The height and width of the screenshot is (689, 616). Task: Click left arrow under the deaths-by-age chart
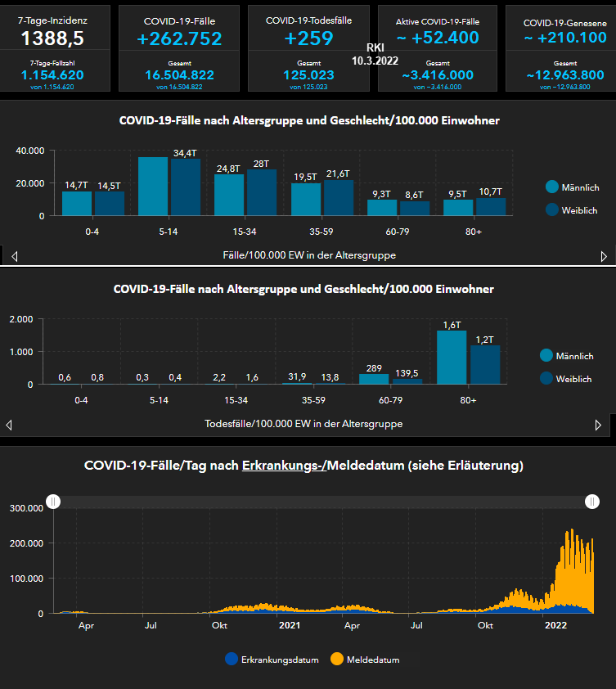click(x=9, y=426)
